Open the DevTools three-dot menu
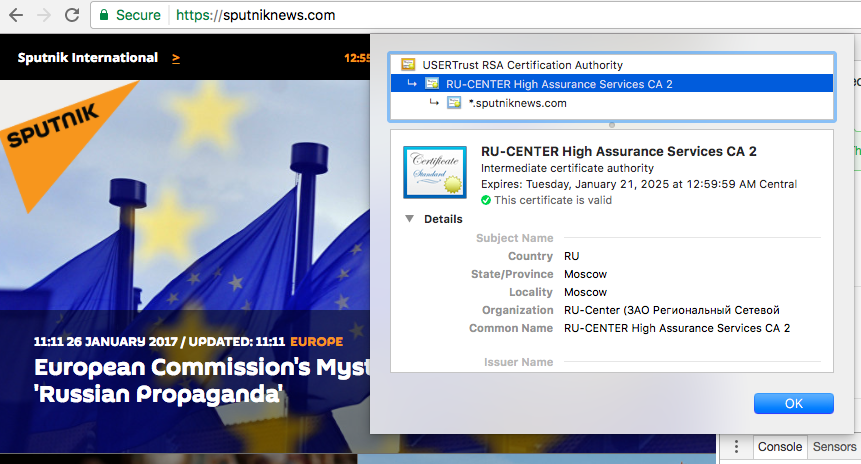The image size is (861, 464). pos(736,447)
